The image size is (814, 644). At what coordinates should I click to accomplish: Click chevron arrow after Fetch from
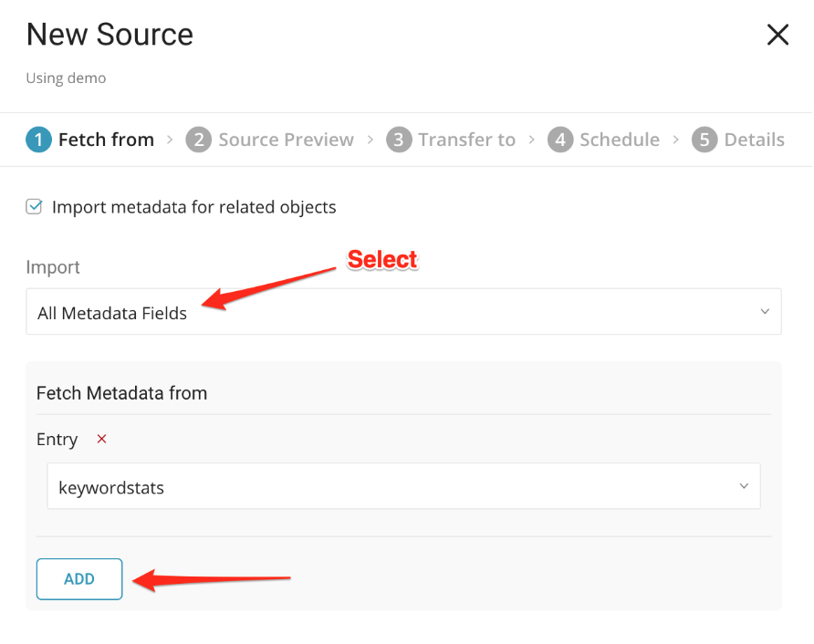pyautogui.click(x=170, y=140)
